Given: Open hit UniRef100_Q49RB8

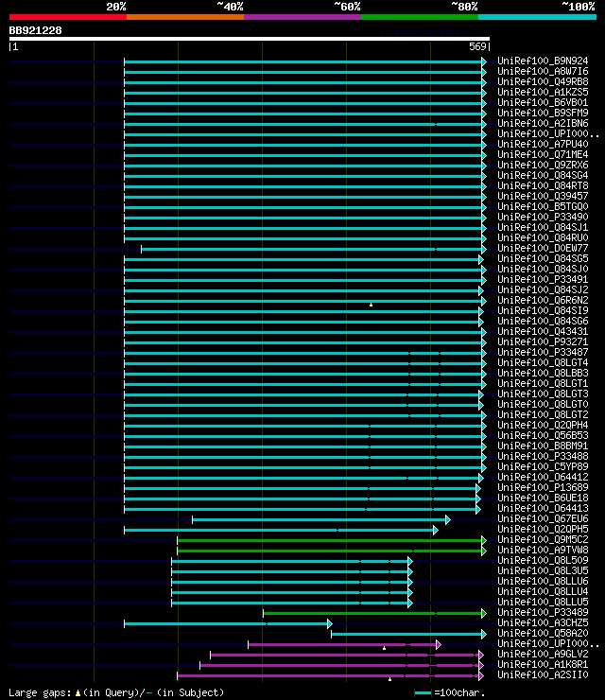Looking at the screenshot, I should tap(543, 81).
